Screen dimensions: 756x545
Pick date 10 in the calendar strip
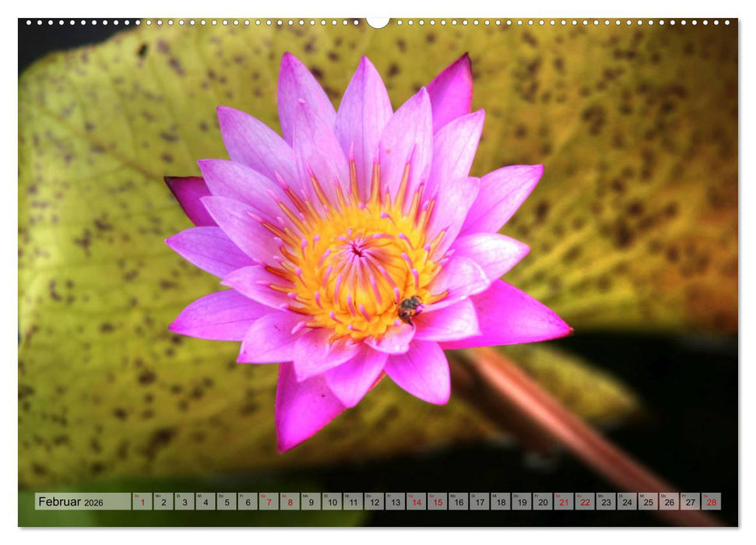click(332, 501)
